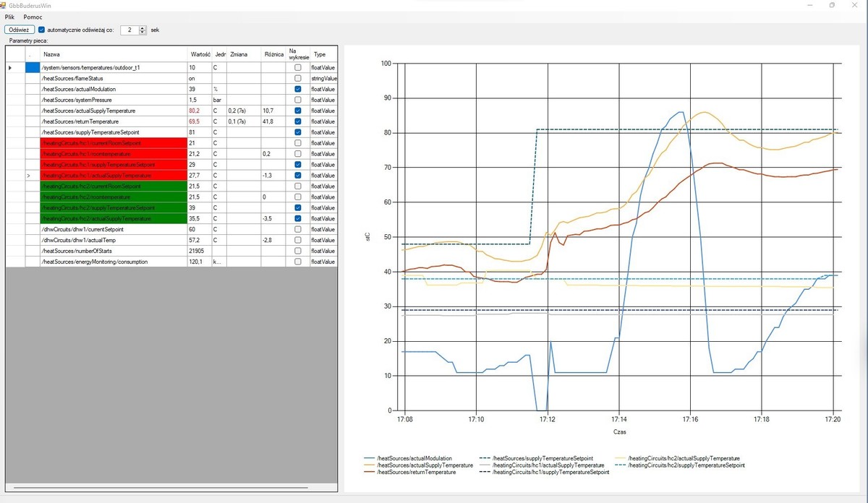Uncheck chart checkbox for actualModulation row
The image size is (868, 503).
pos(297,89)
